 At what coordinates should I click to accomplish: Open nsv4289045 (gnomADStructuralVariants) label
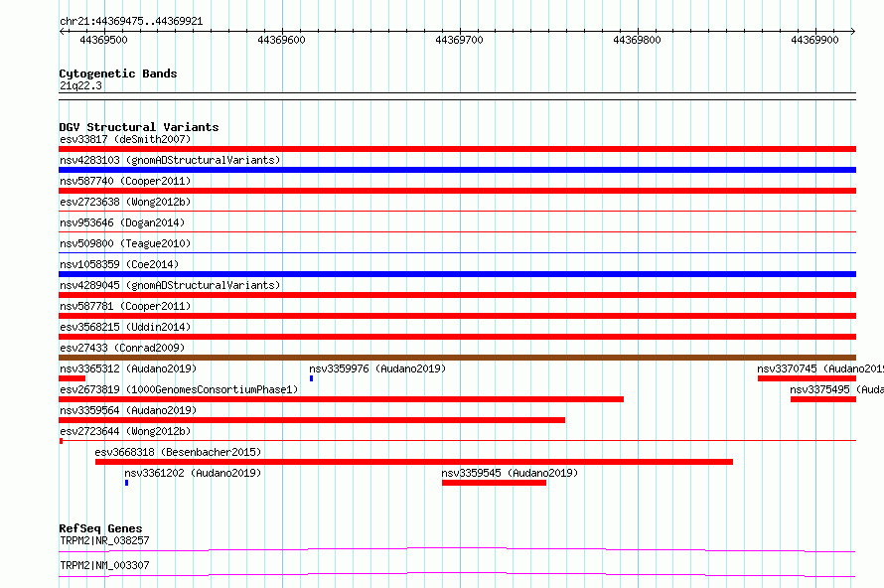170,285
